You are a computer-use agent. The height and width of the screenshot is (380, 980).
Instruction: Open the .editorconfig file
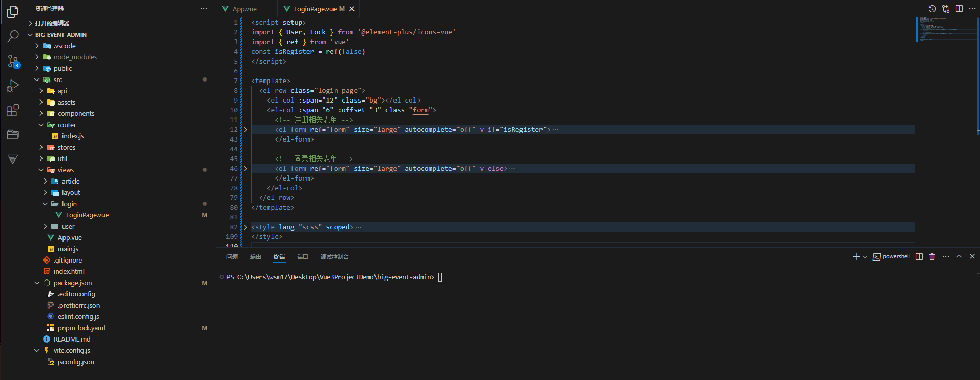[120, 294]
